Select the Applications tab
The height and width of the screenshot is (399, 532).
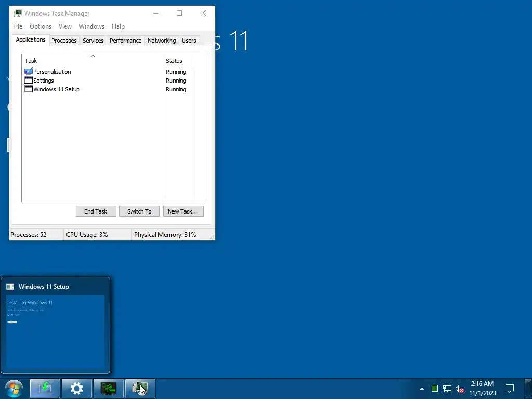(x=31, y=39)
